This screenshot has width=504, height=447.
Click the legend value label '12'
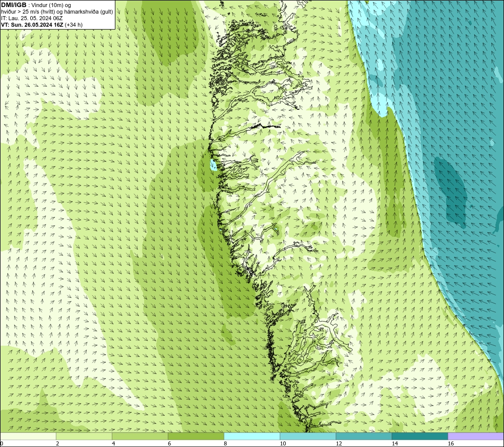click(x=339, y=444)
